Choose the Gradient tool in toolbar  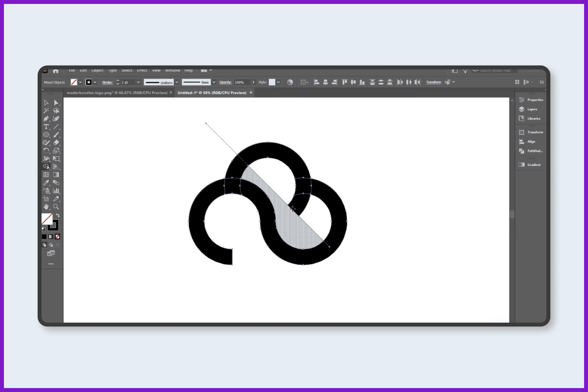point(56,175)
